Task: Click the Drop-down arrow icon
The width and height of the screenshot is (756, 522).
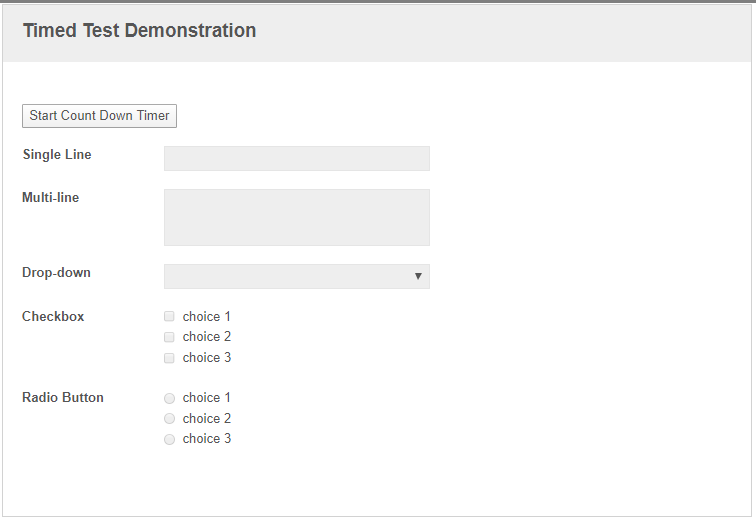Action: tap(418, 276)
